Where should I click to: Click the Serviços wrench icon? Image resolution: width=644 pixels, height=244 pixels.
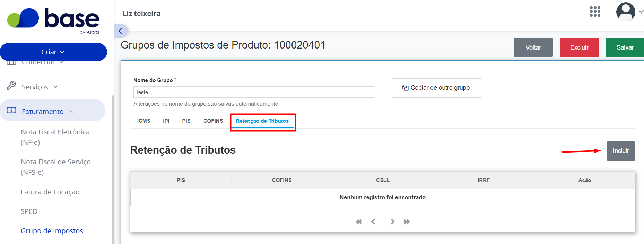pyautogui.click(x=11, y=86)
